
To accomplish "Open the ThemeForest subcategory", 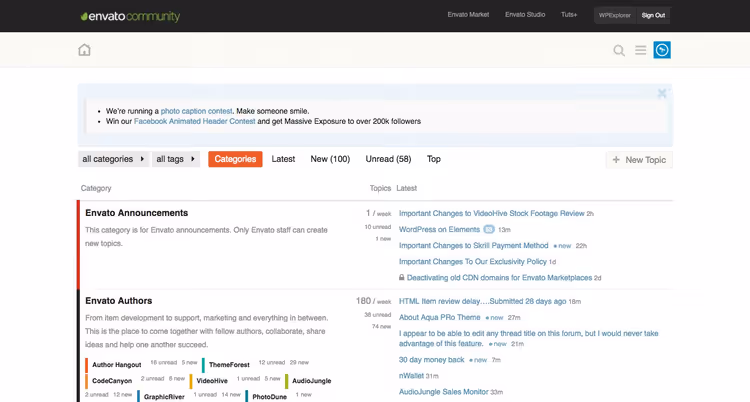I will pos(229,365).
